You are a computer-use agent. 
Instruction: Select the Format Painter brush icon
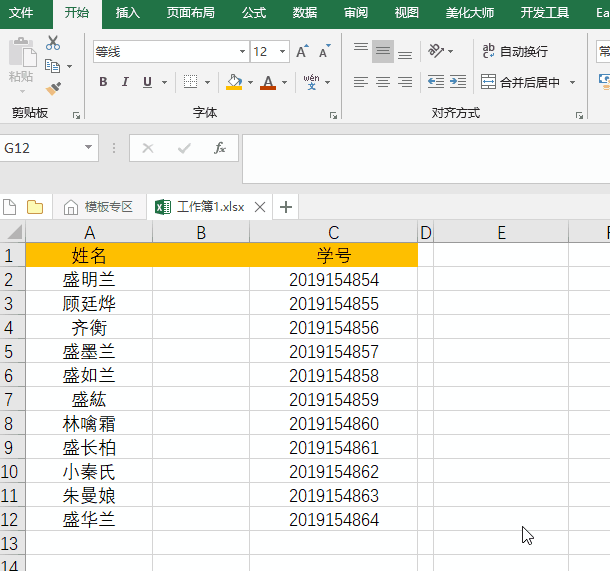click(53, 89)
